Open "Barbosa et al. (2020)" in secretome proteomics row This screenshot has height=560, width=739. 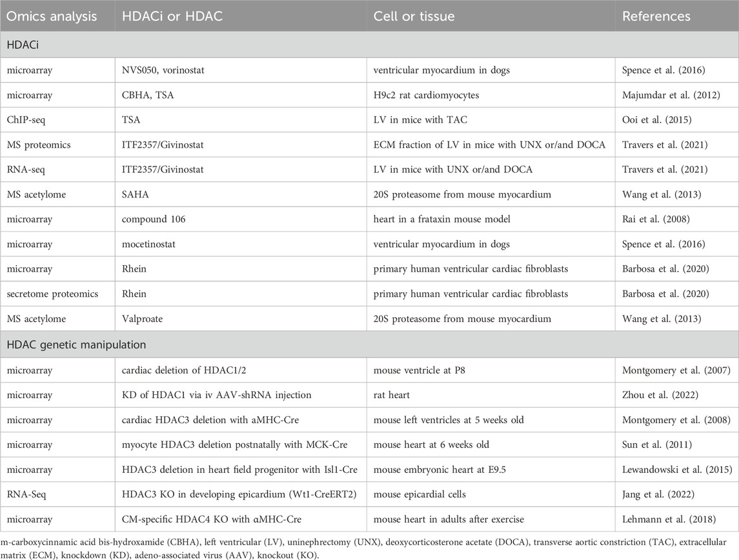665,294
